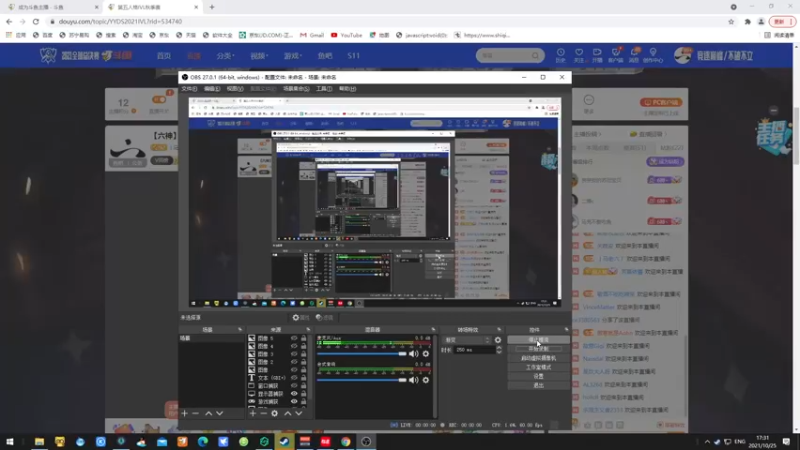This screenshot has width=800, height=450.
Task: Expand the 游戏 dropdown on Douyu
Action: 293,56
